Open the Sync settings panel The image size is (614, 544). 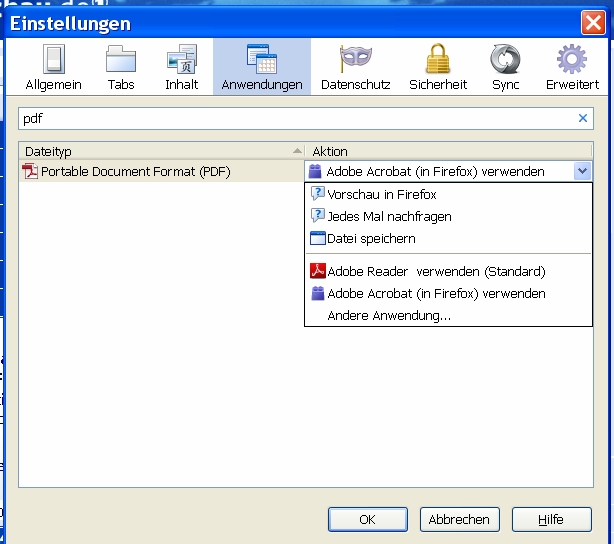pyautogui.click(x=506, y=67)
